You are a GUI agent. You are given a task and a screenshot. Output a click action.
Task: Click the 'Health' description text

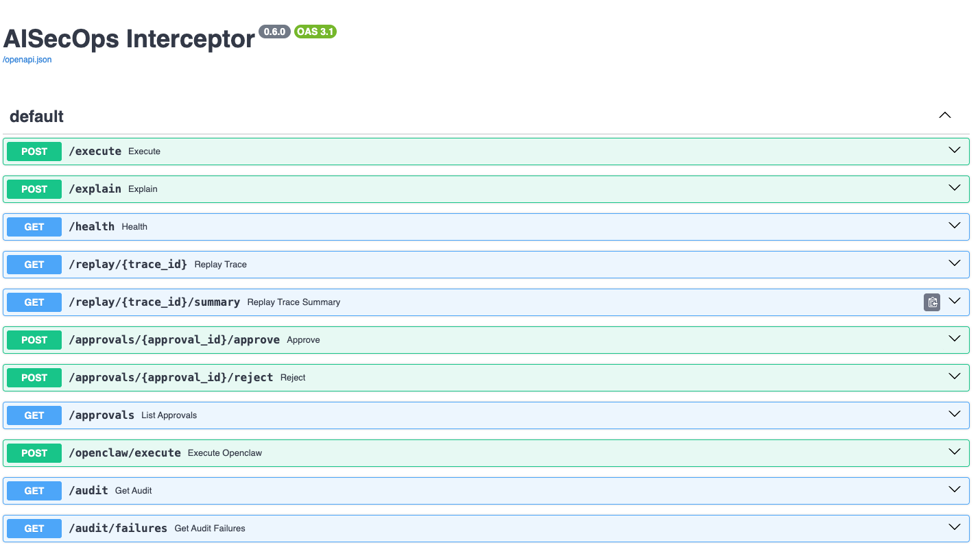[134, 227]
